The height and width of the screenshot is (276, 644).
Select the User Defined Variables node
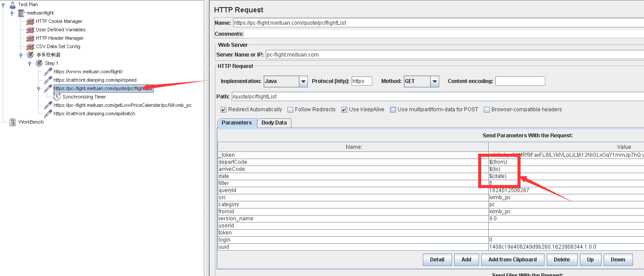click(x=61, y=30)
